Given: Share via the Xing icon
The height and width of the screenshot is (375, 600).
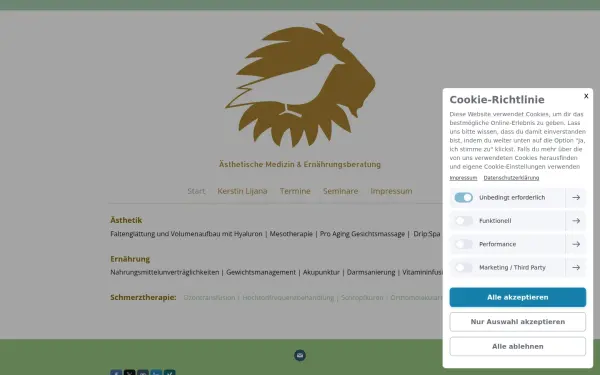Looking at the screenshot, I should [170, 373].
